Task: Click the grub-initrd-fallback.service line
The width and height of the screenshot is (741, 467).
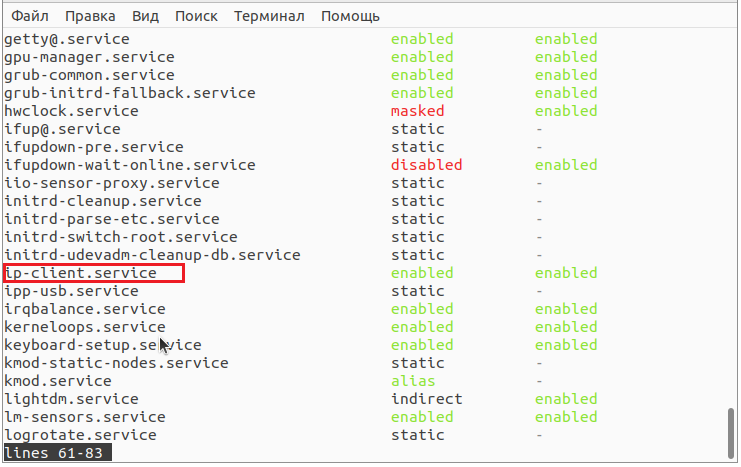Action: 129,93
